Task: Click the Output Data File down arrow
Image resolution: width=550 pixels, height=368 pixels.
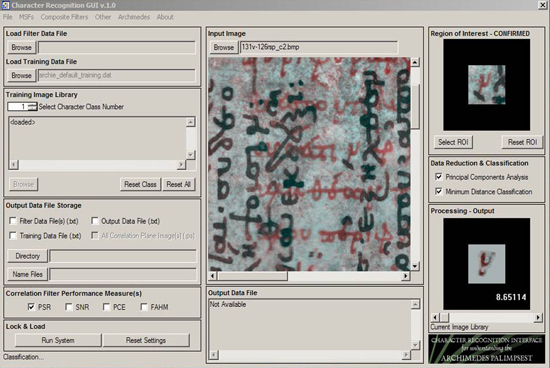Action: click(x=415, y=345)
